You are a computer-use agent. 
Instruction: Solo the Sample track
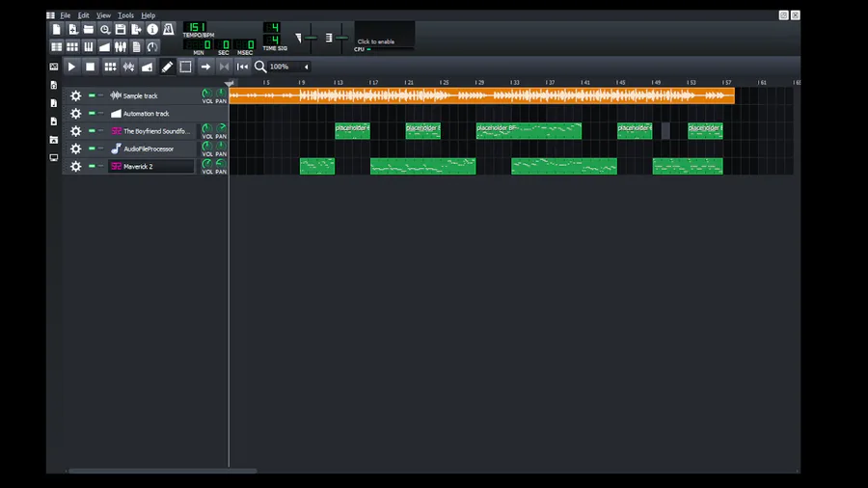100,95
